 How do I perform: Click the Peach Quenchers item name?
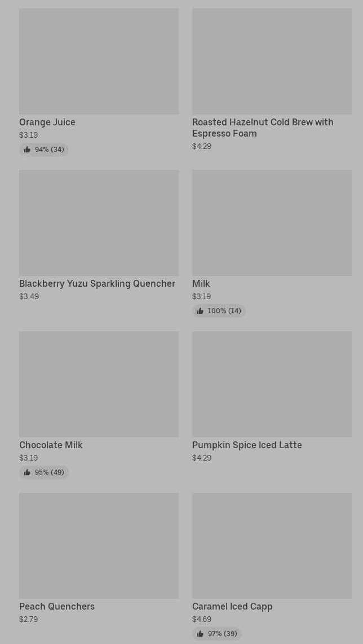click(x=57, y=607)
